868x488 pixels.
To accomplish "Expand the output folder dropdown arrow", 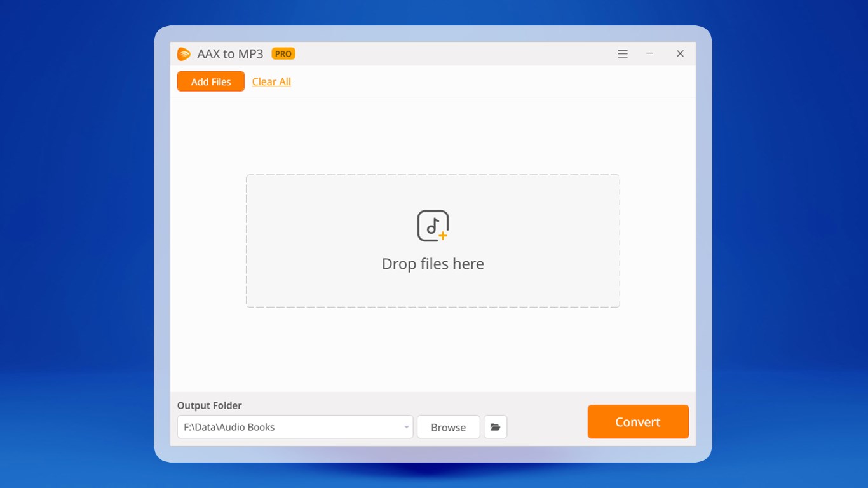I will pyautogui.click(x=407, y=427).
